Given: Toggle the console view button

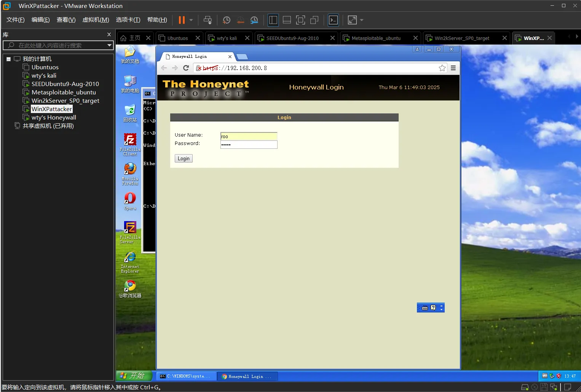Looking at the screenshot, I should pyautogui.click(x=334, y=20).
